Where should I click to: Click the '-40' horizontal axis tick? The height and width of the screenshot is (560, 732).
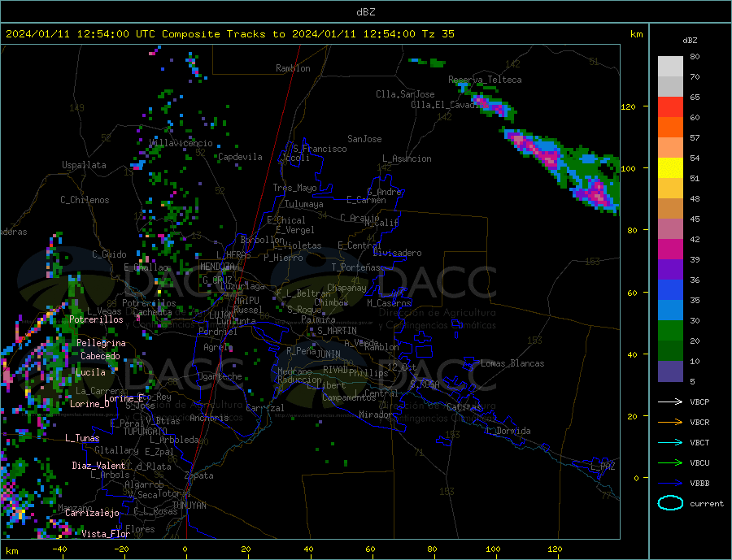[59, 549]
